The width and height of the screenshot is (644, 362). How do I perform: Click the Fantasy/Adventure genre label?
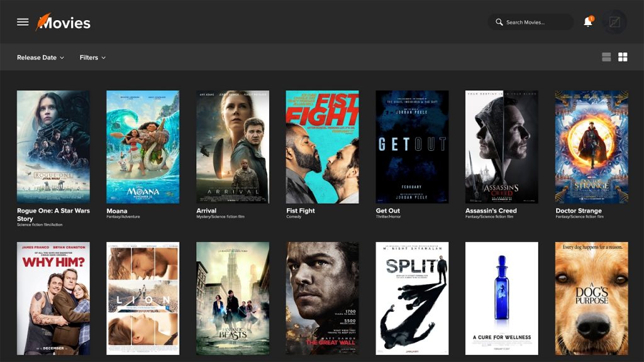123,217
